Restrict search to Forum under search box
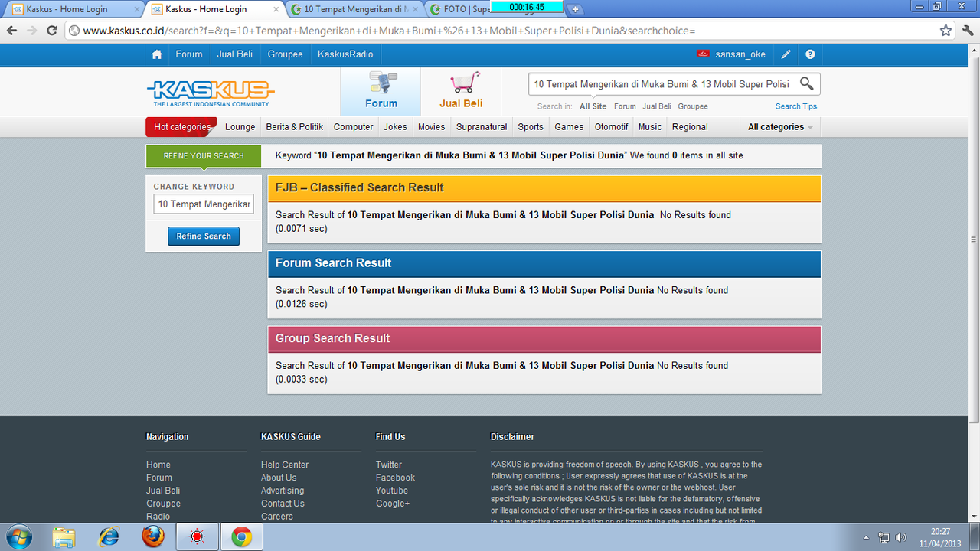 pos(625,106)
